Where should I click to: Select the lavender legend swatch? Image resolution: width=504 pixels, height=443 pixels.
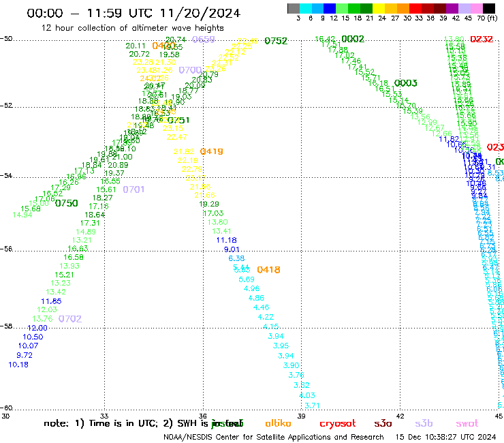pyautogui.click(x=464, y=8)
